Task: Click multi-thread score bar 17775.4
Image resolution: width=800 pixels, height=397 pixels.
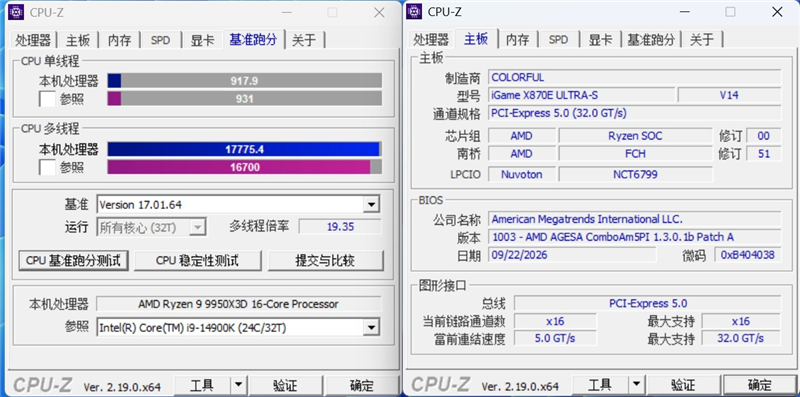Action: click(x=244, y=149)
